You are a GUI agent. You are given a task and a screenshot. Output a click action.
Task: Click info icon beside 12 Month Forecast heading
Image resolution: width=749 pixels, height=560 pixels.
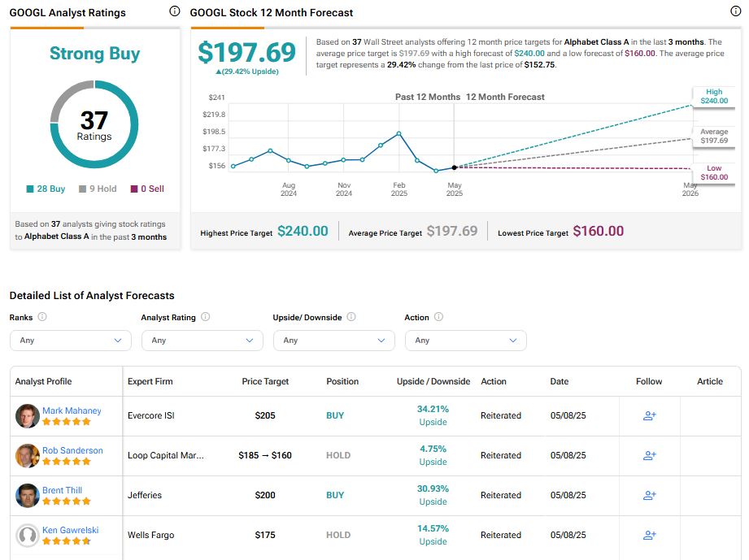(736, 11)
